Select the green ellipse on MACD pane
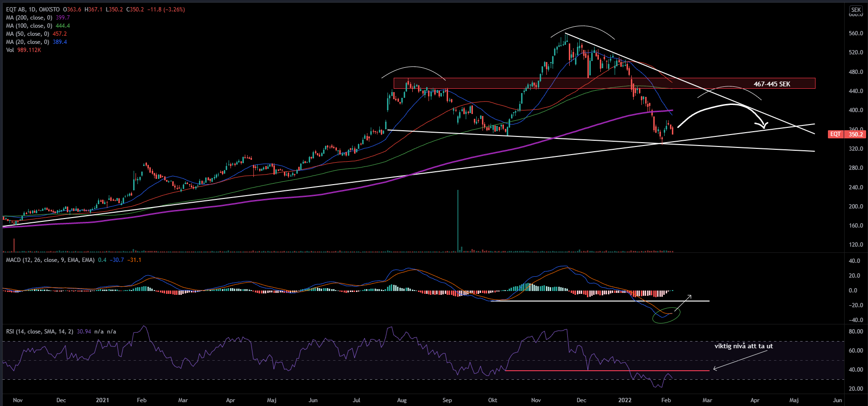Viewport: 868px width, 406px height. pos(667,315)
